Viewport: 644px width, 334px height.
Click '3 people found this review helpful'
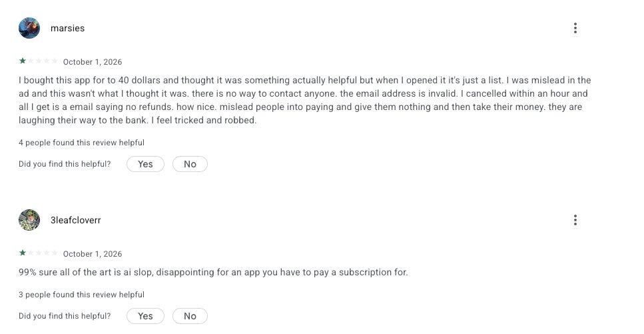[81, 295]
